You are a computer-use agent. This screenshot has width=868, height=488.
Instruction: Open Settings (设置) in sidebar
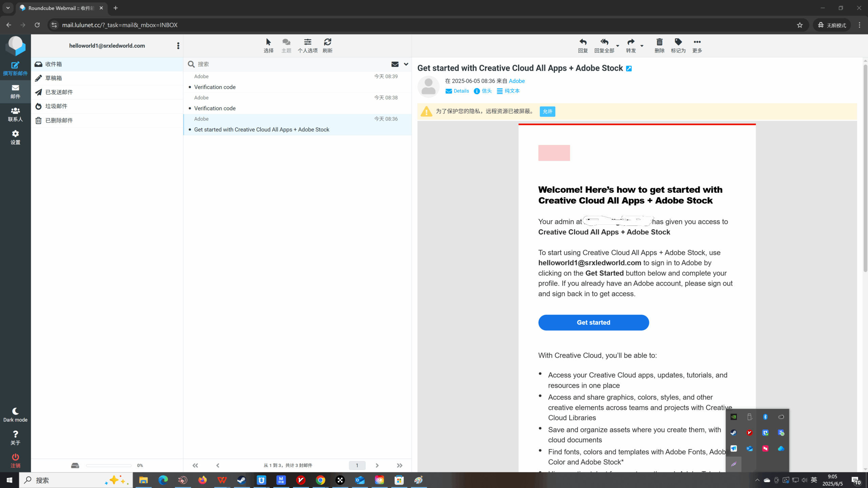click(x=15, y=137)
